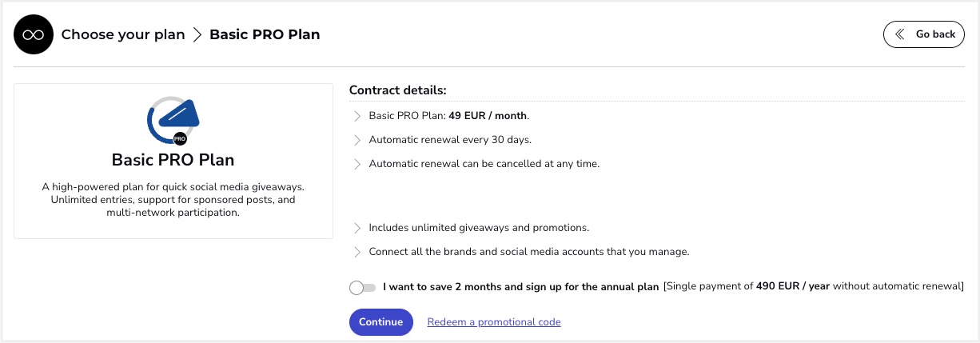
Task: Click the PRO badge on the plan icon
Action: (180, 138)
